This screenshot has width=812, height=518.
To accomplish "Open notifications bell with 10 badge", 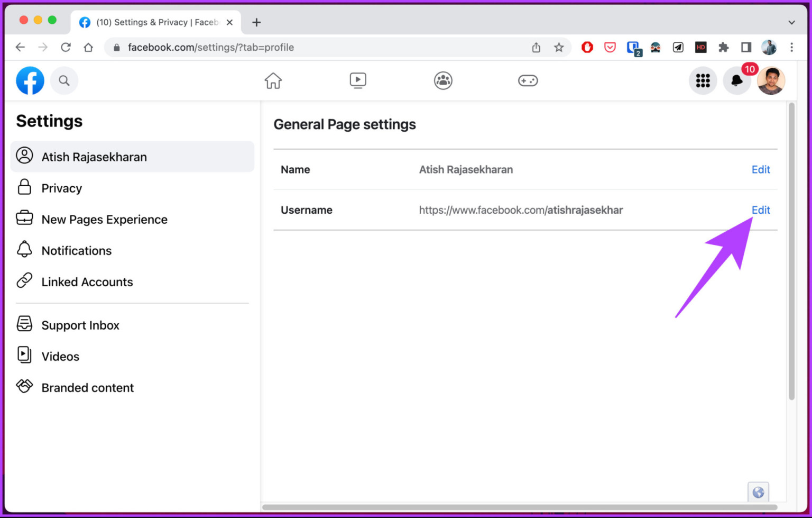I will (x=736, y=81).
